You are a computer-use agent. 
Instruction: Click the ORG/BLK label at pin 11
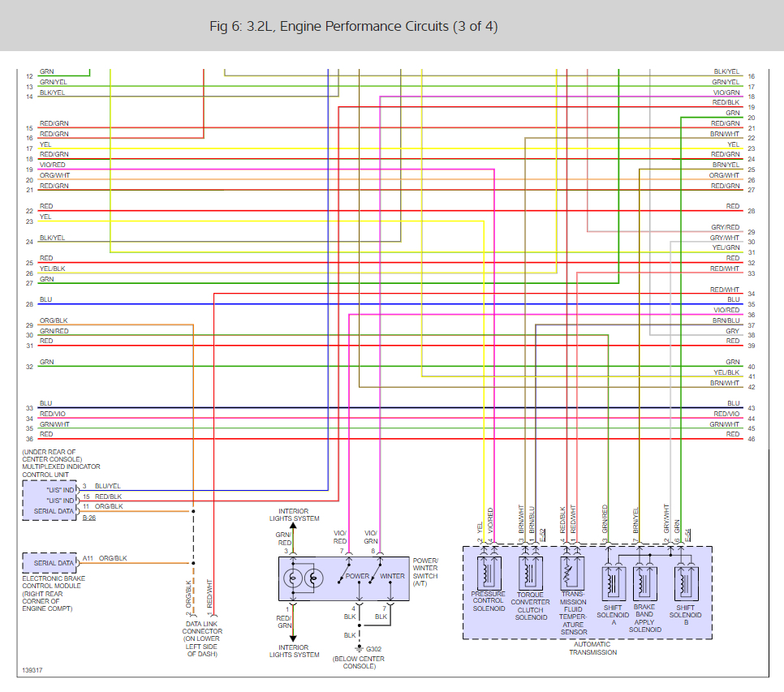click(x=109, y=506)
